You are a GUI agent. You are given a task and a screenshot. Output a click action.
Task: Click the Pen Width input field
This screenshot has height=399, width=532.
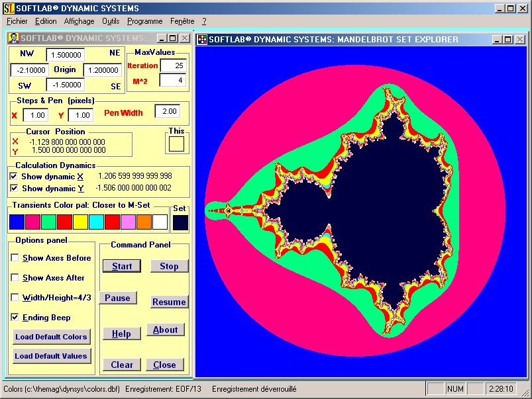pos(168,111)
